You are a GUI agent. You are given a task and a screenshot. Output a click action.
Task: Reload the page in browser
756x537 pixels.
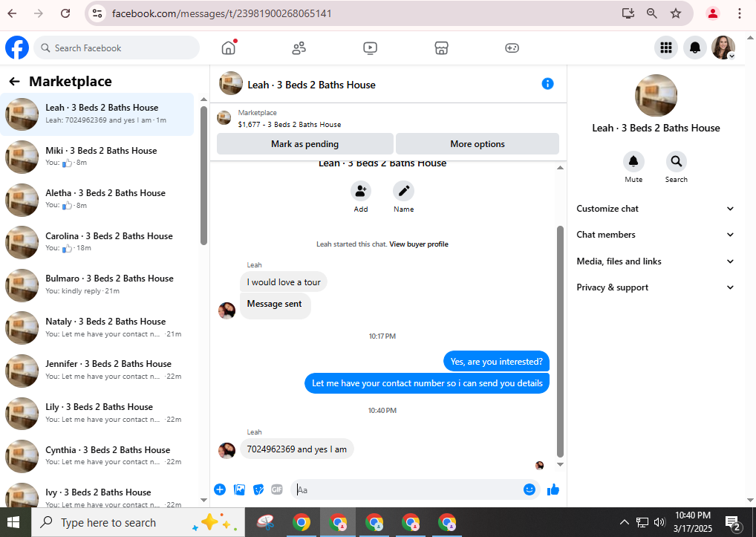coord(65,13)
